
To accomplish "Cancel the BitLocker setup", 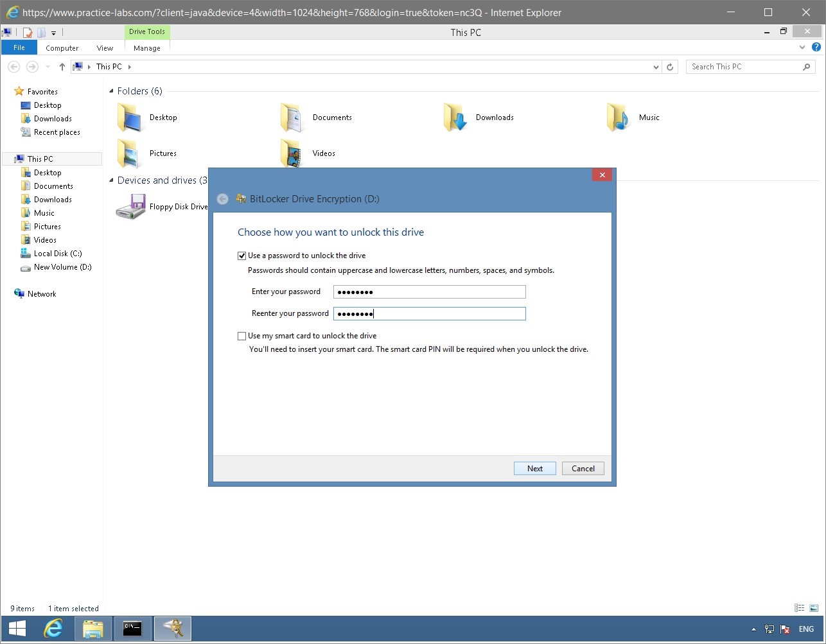I will tap(582, 468).
